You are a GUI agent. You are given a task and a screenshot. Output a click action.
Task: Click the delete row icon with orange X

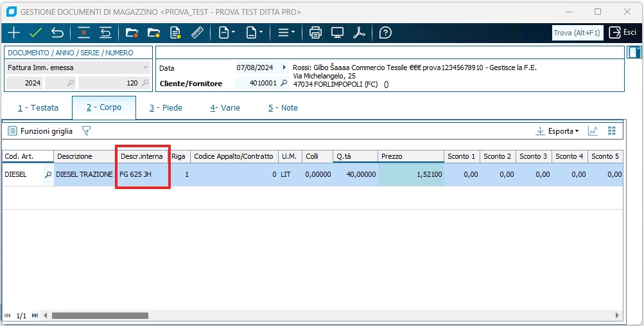point(83,33)
